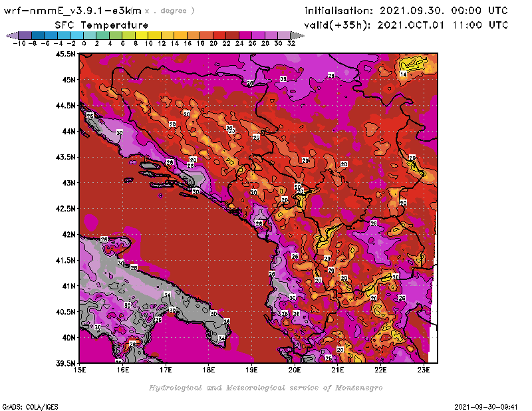
Task: Click legend tick value '32'
Action: pos(291,43)
